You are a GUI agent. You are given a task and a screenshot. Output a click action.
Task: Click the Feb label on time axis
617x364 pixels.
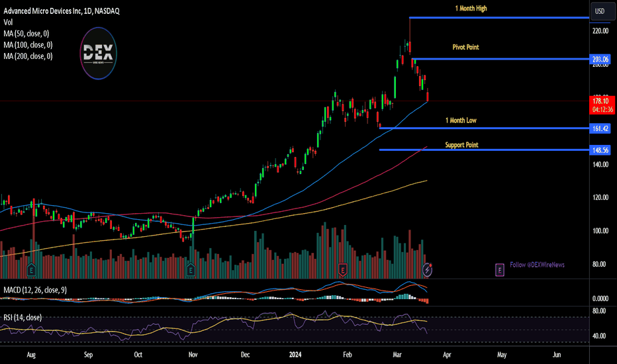348,355
